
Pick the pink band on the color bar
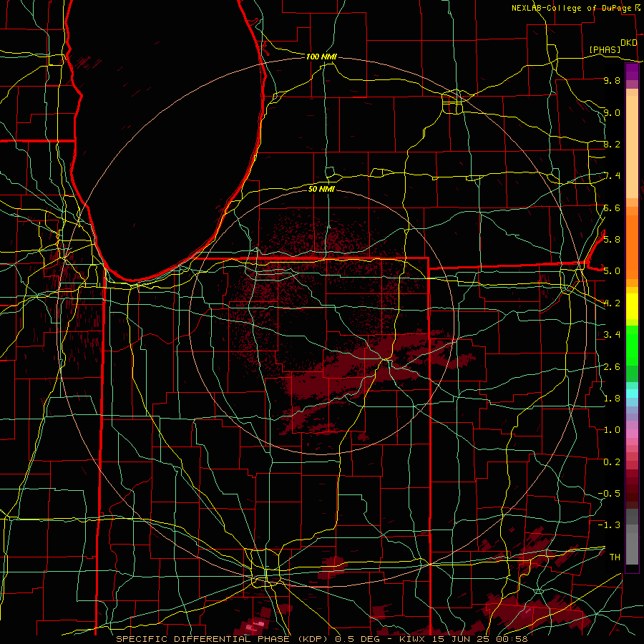632,434
